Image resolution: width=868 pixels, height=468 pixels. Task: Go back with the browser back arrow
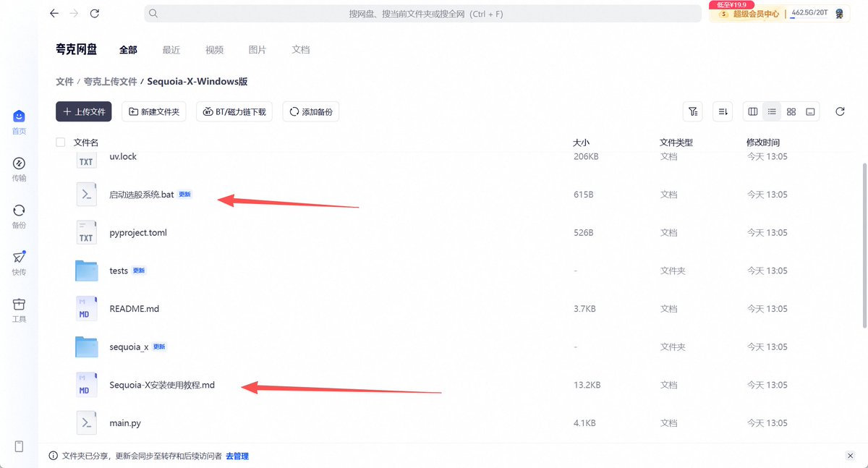[54, 14]
